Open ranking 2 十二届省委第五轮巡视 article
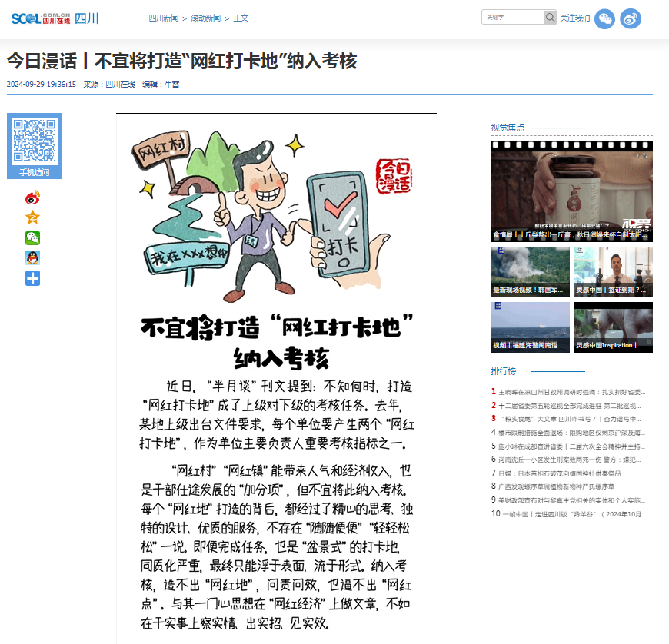The height and width of the screenshot is (644, 669). click(x=570, y=406)
